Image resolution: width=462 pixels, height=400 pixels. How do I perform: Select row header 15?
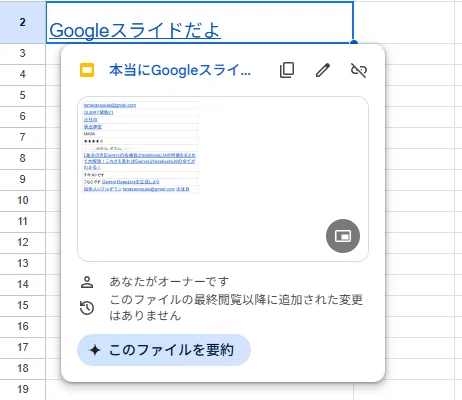point(23,305)
